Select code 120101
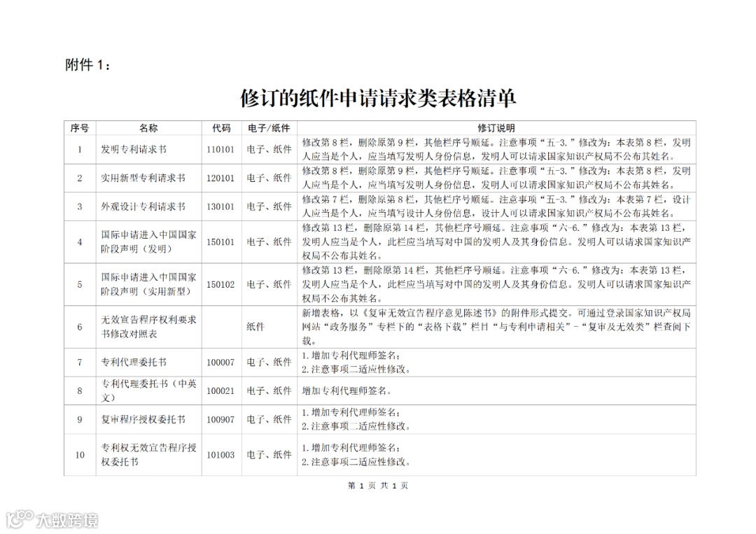756x534 pixels. coord(220,178)
